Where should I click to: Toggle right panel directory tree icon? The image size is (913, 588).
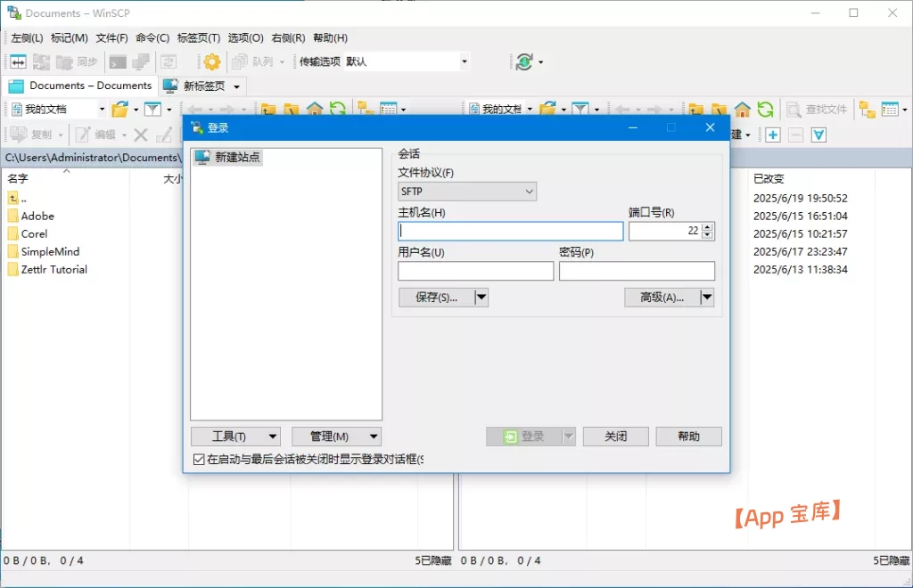pyautogui.click(x=867, y=109)
